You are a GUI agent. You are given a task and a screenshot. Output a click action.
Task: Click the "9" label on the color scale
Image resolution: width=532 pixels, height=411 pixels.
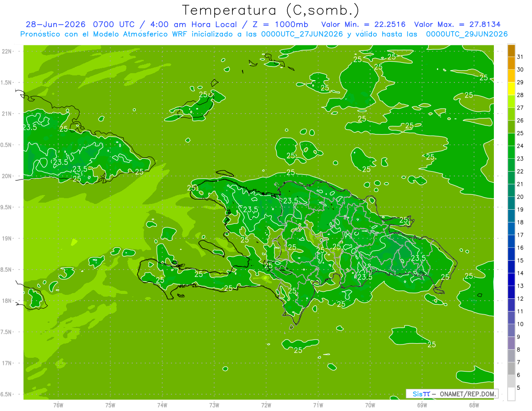coord(519,337)
